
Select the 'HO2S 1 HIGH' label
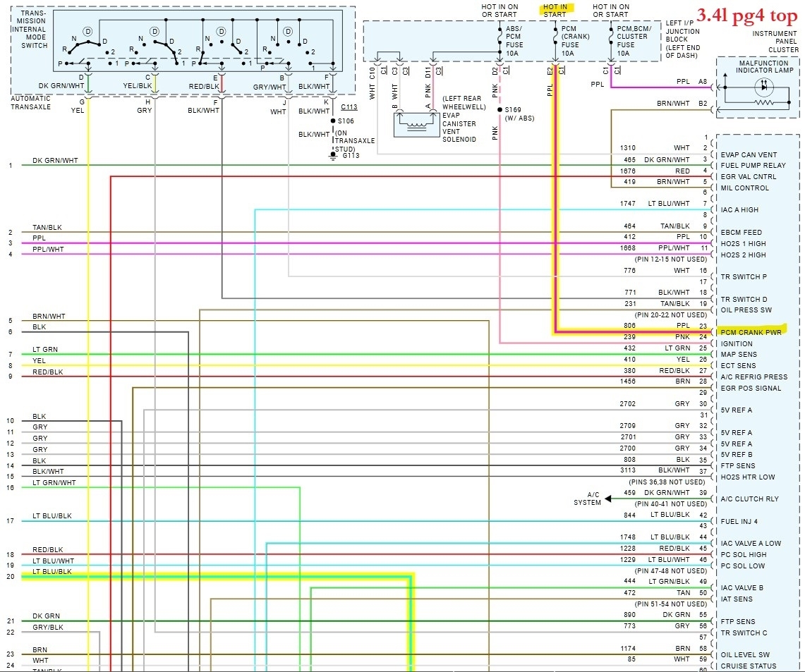coord(743,244)
